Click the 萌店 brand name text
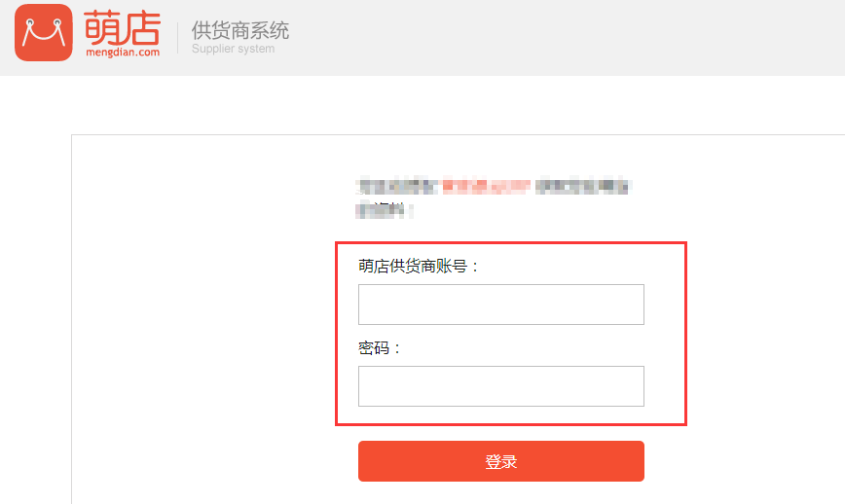The image size is (845, 504). pos(122,28)
